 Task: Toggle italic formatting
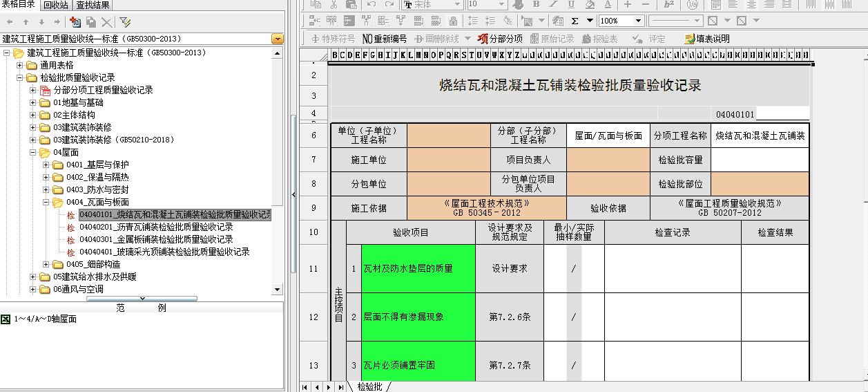(554, 4)
